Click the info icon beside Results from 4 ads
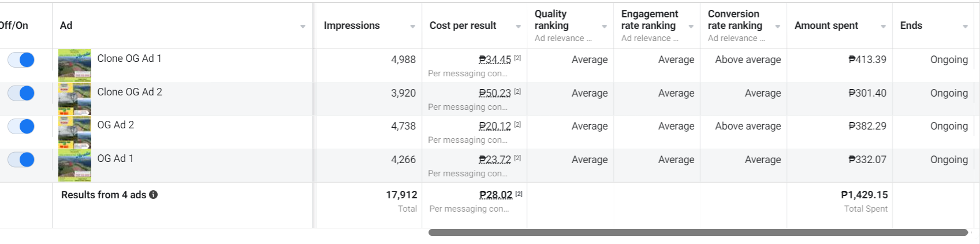 (x=153, y=195)
